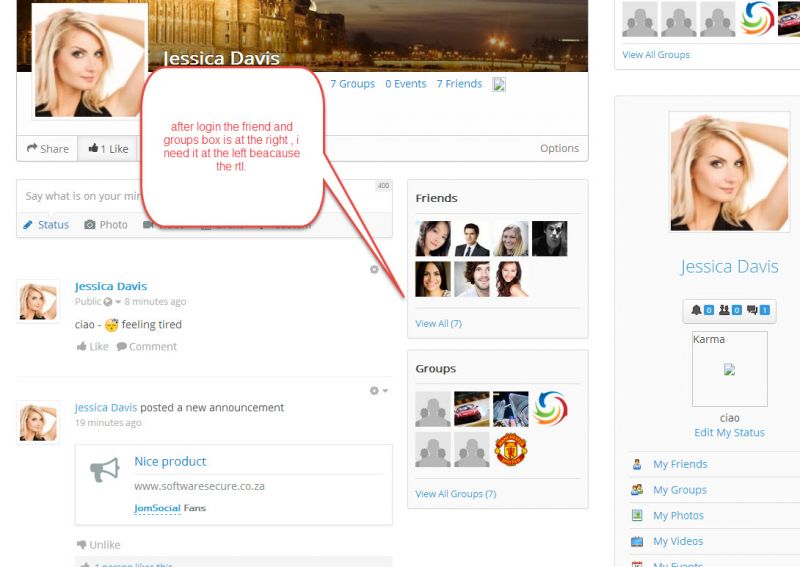Image resolution: width=800 pixels, height=567 pixels.
Task: Open Jessica Davis sidebar profile name
Action: coord(729,266)
